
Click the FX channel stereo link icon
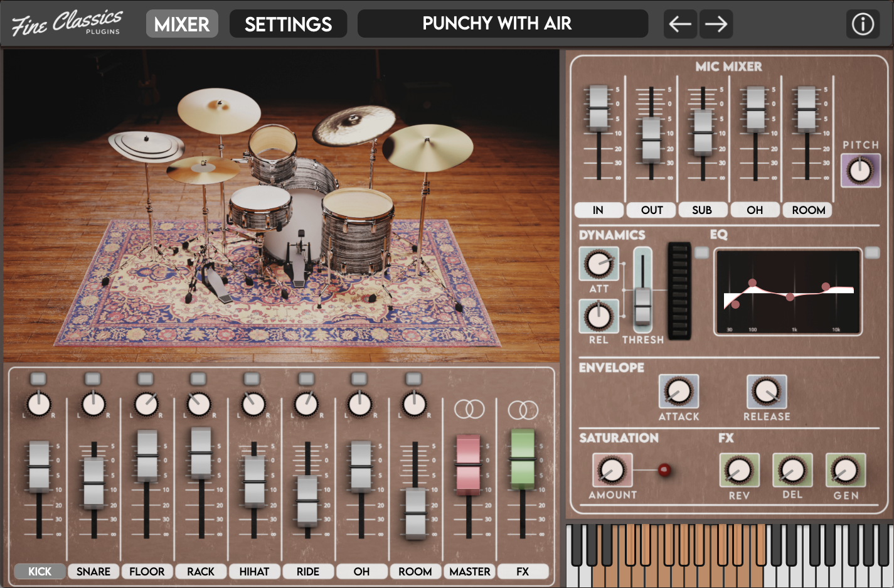pos(523,410)
